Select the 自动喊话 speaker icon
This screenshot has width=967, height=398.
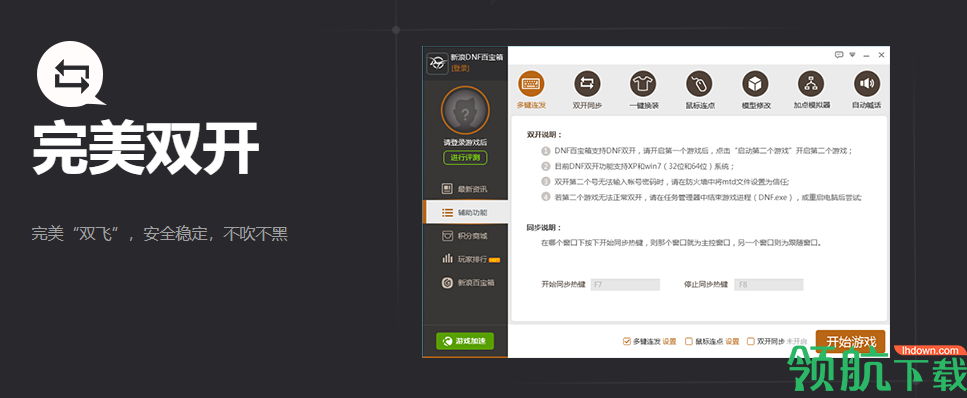pos(866,83)
